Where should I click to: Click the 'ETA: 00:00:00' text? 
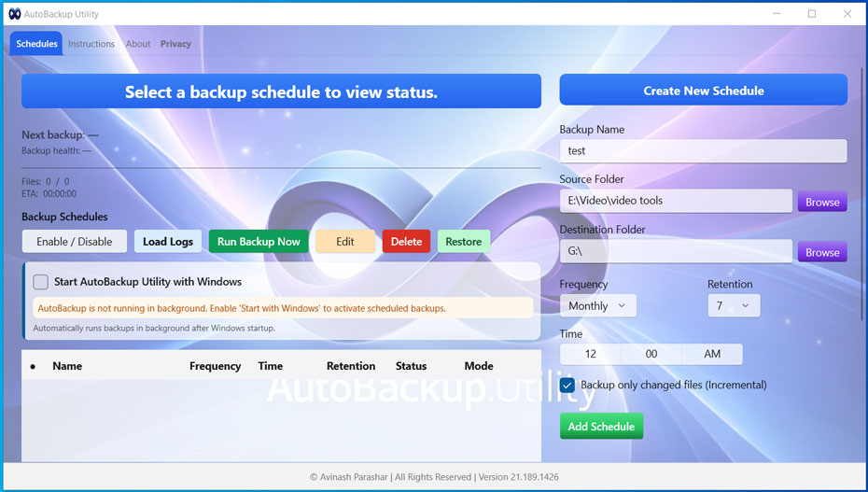49,193
